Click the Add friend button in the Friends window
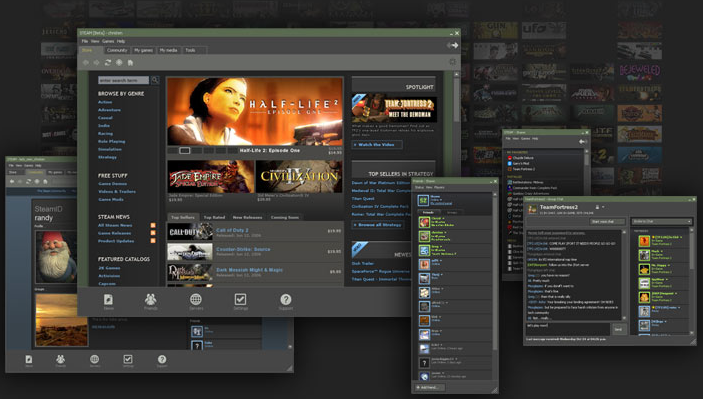703x399 pixels. [x=430, y=387]
